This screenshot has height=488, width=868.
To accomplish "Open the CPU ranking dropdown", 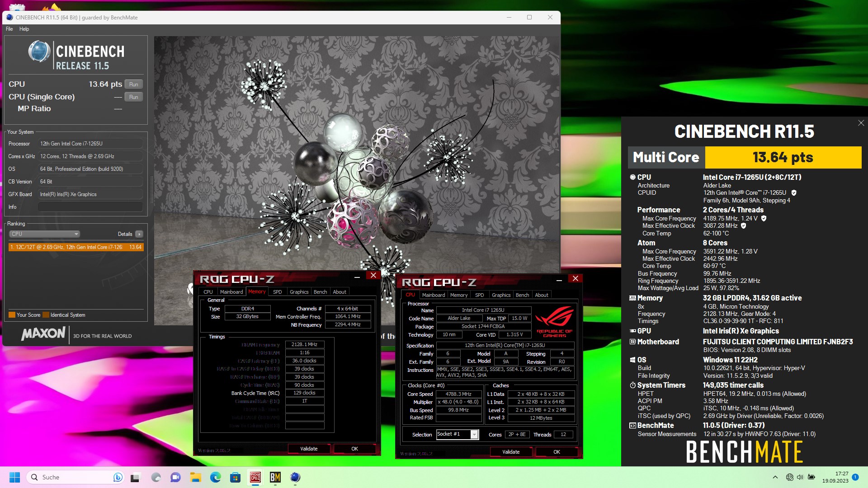I will (44, 234).
